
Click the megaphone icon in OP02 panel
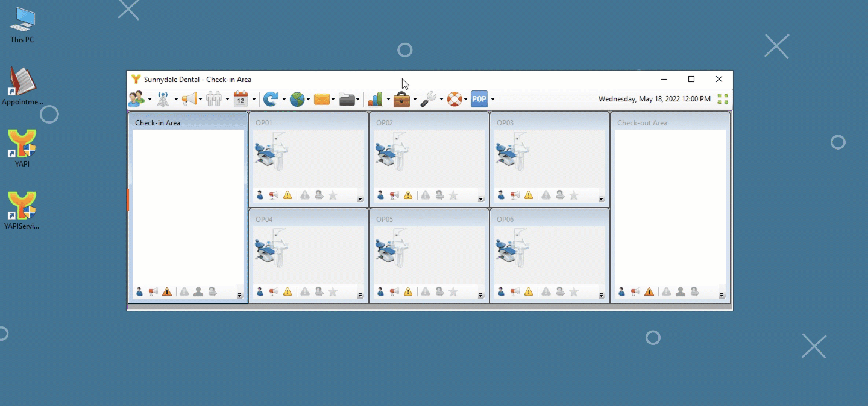point(394,195)
